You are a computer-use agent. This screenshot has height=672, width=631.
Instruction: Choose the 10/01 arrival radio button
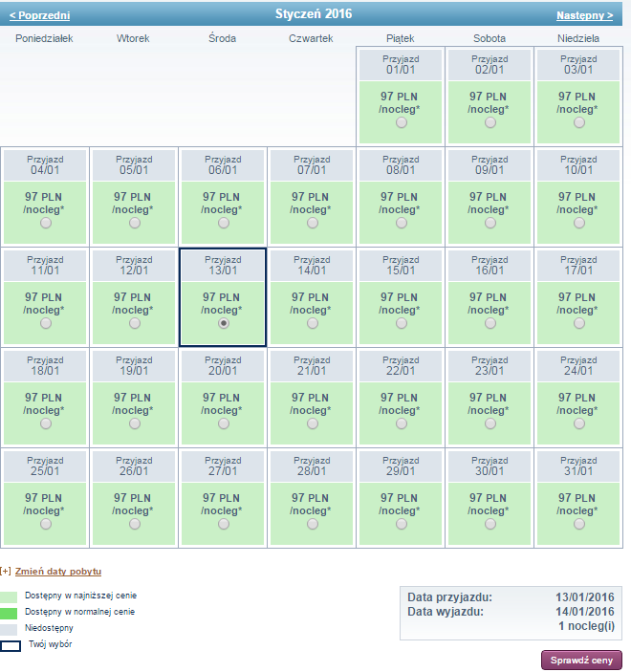[579, 223]
